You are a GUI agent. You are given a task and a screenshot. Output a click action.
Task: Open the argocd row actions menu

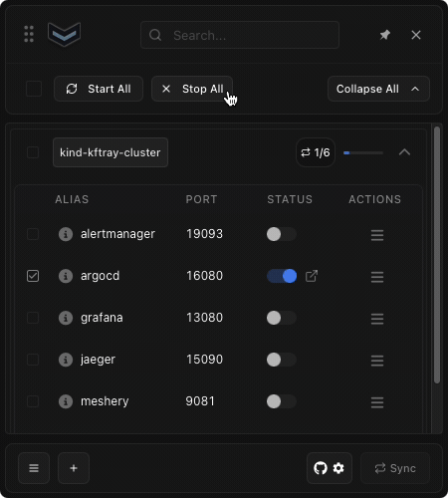click(377, 277)
